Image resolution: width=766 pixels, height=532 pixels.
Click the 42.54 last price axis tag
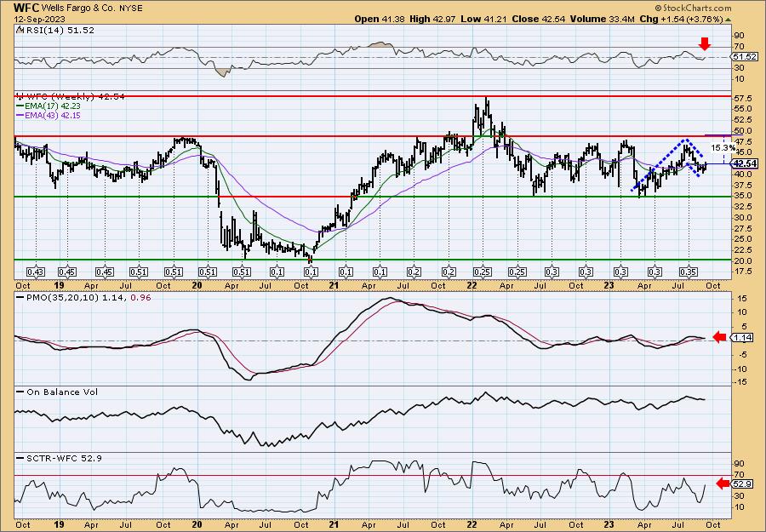[746, 163]
